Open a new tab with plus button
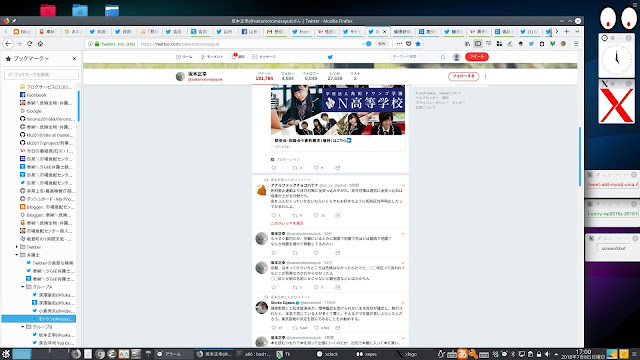Image resolution: width=640 pixels, height=360 pixels. pos(567,31)
